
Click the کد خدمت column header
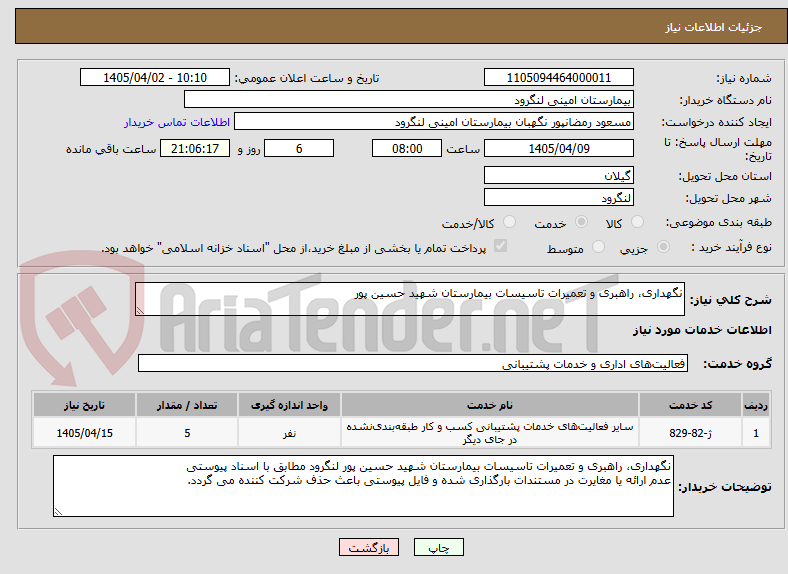(691, 405)
